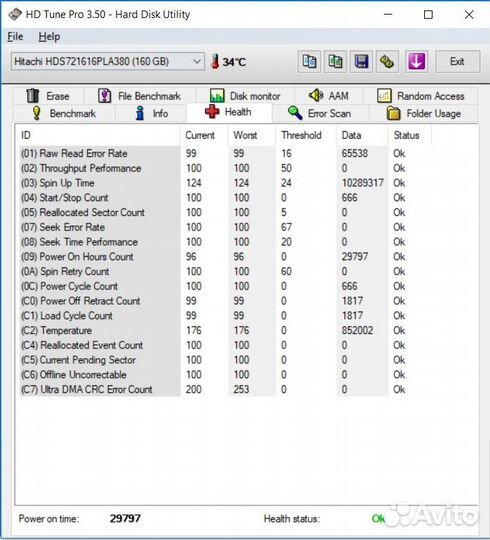Click the data value 65538
This screenshot has height=540, width=490.
point(355,153)
